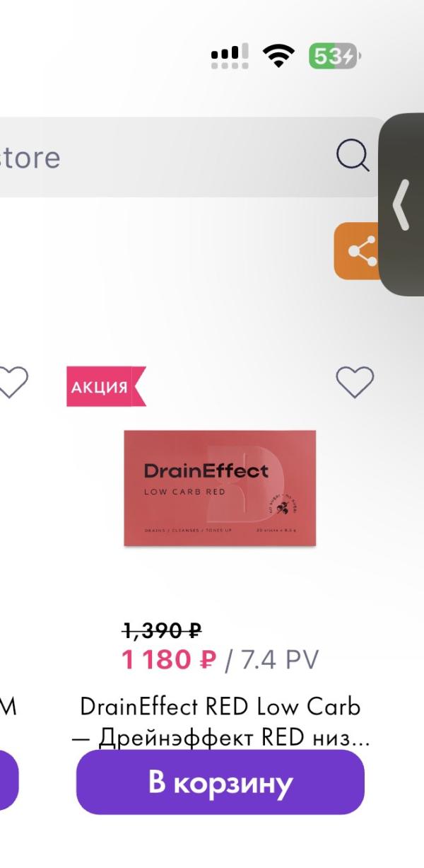Tap the no-sugar emblem on the product box
The image size is (424, 868).
coord(281,504)
